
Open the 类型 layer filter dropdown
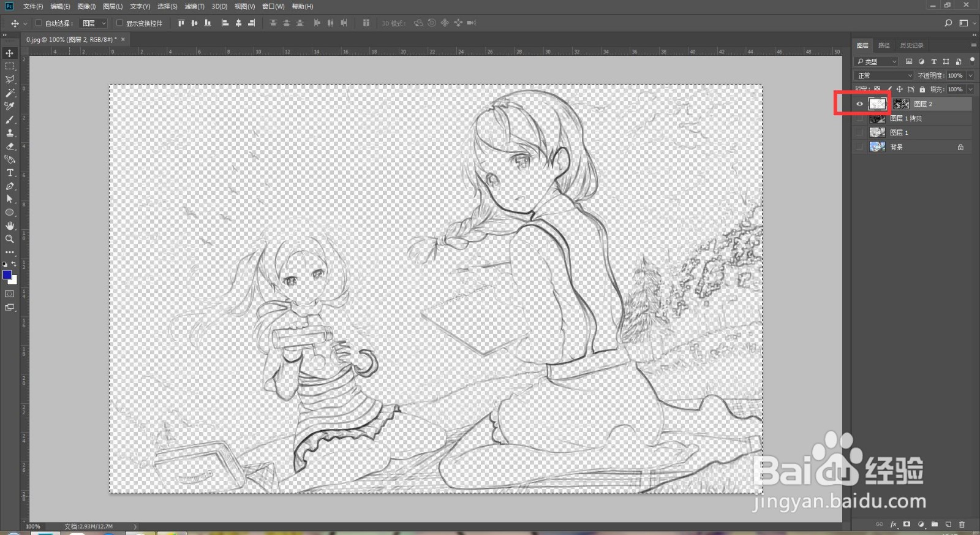876,61
